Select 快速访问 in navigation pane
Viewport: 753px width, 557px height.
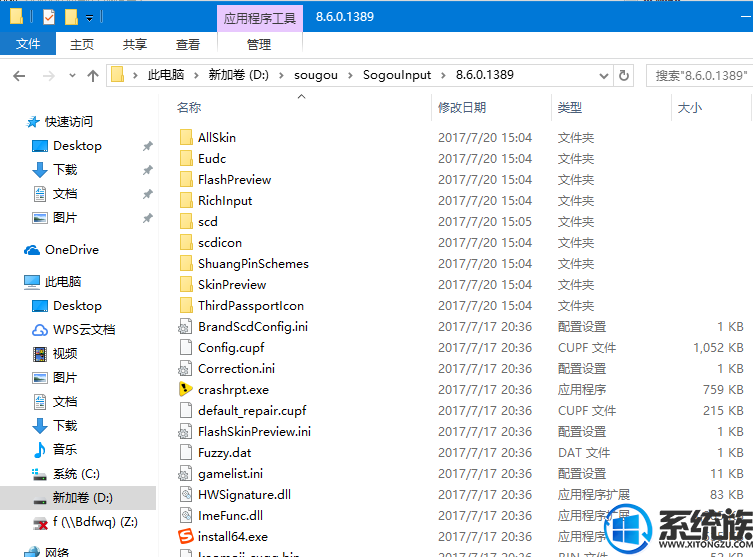[69, 121]
